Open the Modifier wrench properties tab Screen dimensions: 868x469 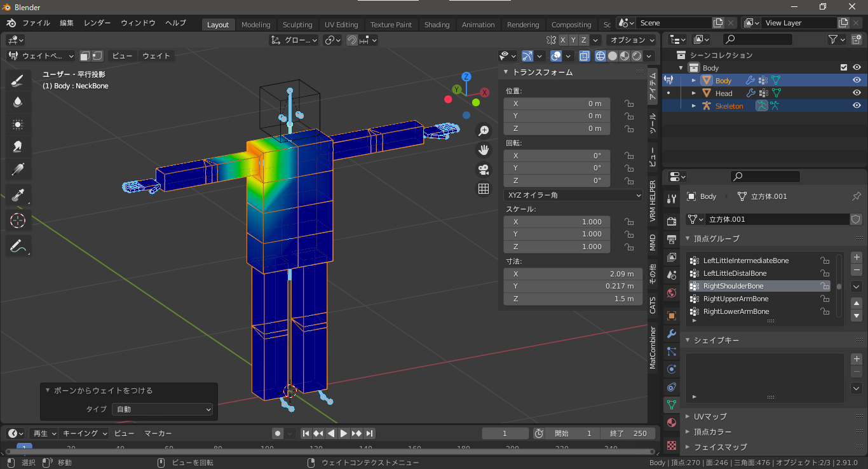(671, 334)
